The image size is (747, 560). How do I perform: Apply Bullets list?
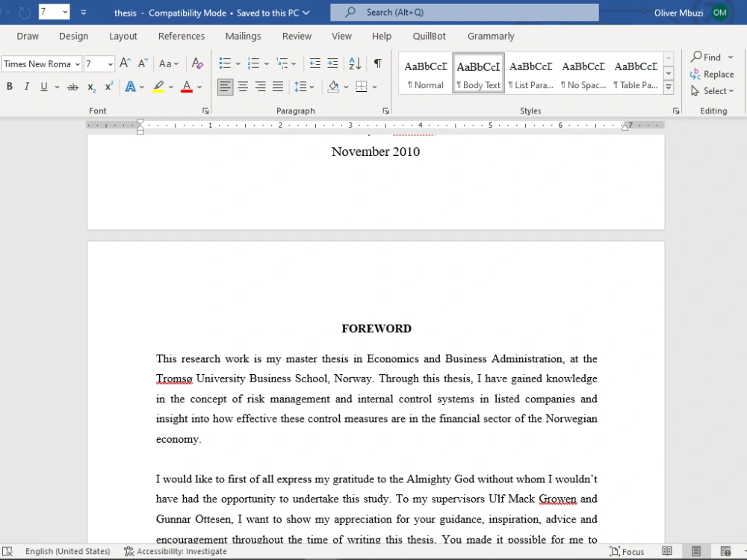[225, 63]
